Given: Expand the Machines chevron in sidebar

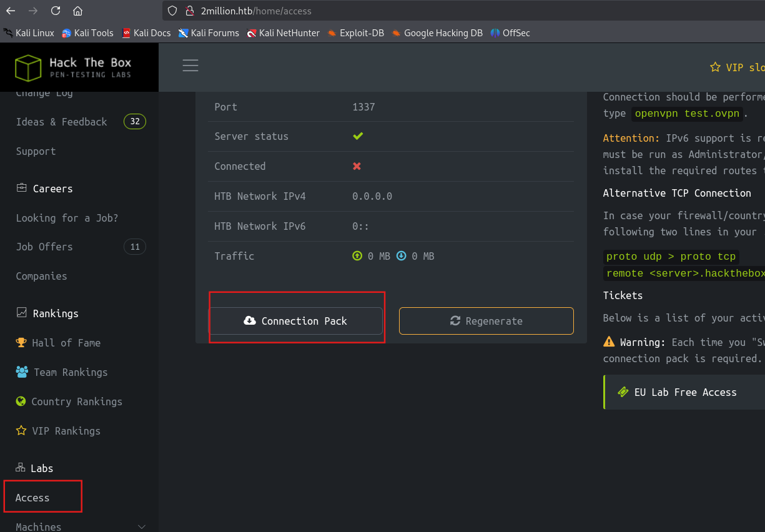Looking at the screenshot, I should coord(141,527).
